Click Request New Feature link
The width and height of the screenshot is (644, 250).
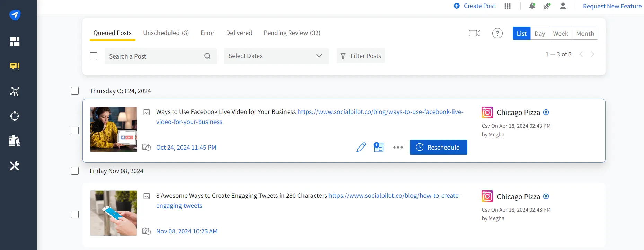tap(612, 6)
